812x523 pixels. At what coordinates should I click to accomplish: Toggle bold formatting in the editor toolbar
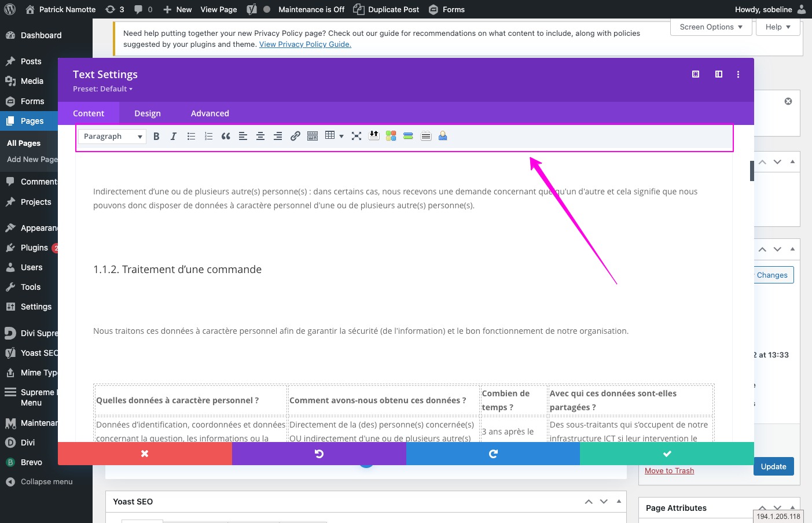point(156,137)
